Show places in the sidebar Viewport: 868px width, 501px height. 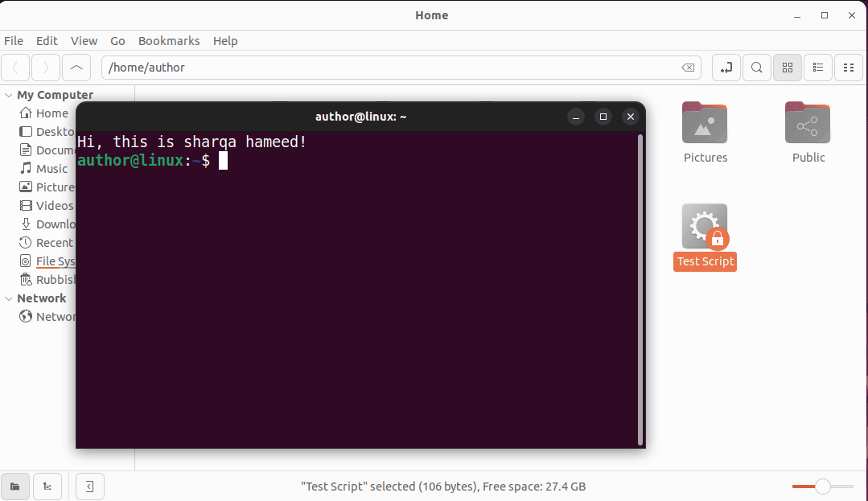[x=15, y=487]
